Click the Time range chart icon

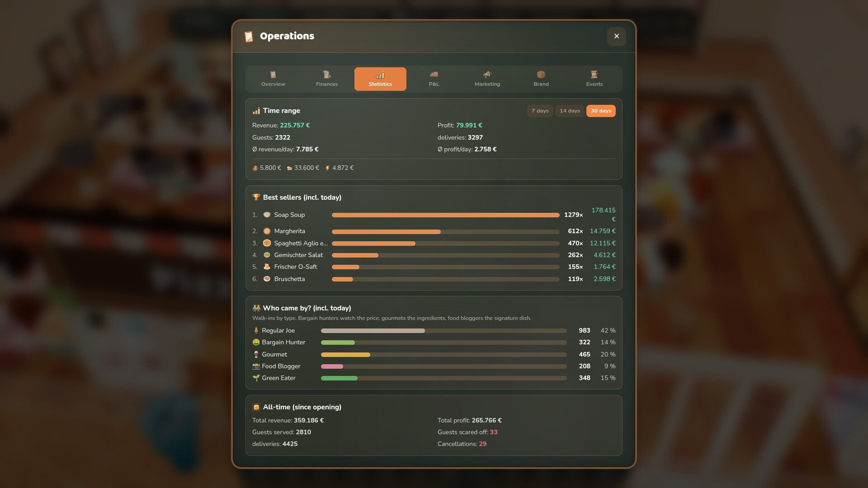pyautogui.click(x=256, y=111)
